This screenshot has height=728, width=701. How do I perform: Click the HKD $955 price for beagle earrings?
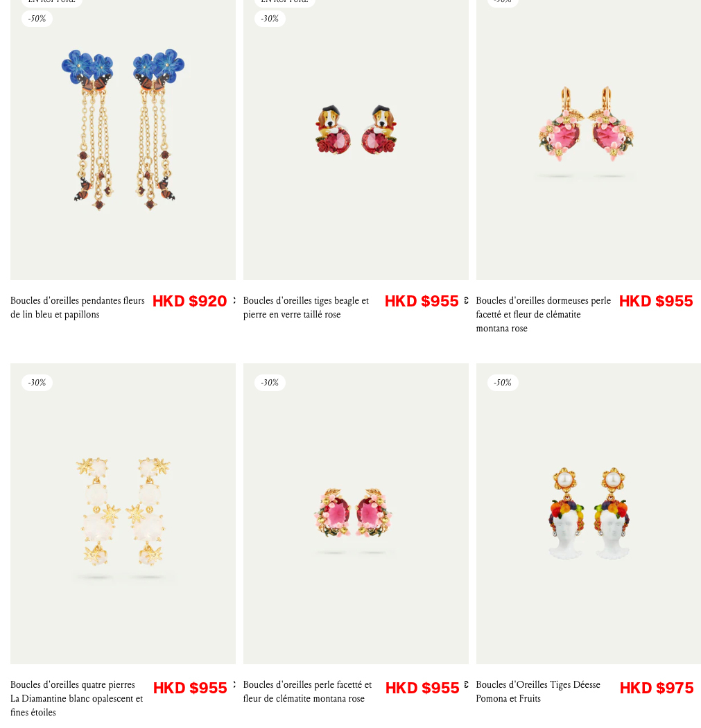click(x=422, y=302)
